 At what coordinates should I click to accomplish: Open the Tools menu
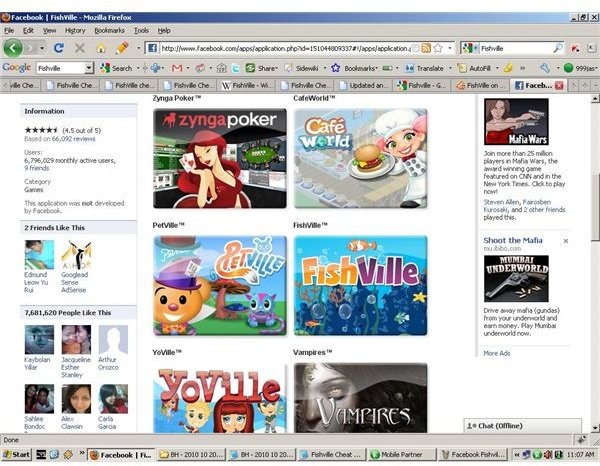(x=141, y=31)
